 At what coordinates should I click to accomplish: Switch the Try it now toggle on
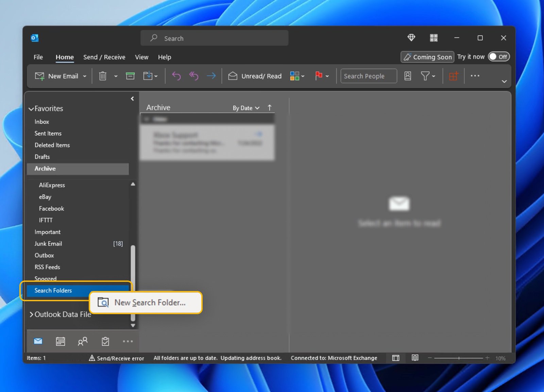[498, 57]
